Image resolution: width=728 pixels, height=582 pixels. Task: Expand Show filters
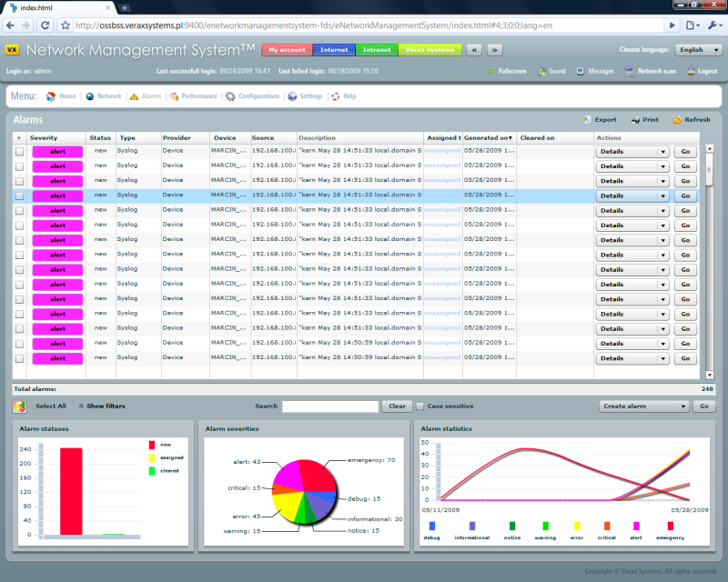point(102,406)
